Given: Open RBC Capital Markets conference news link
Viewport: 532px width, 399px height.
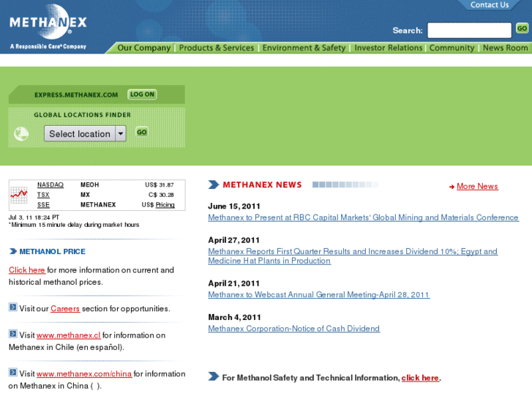Looking at the screenshot, I should click(x=364, y=217).
